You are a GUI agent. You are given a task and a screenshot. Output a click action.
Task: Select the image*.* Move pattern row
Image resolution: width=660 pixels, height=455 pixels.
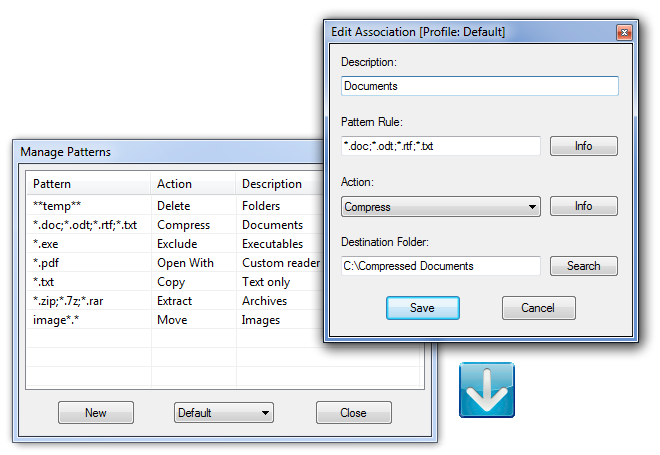[90, 320]
